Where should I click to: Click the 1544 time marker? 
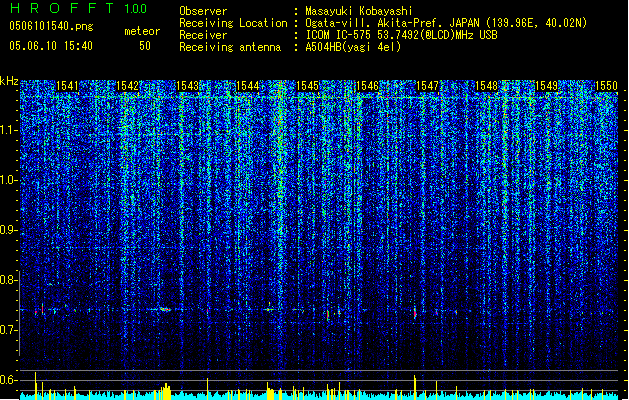tap(248, 86)
